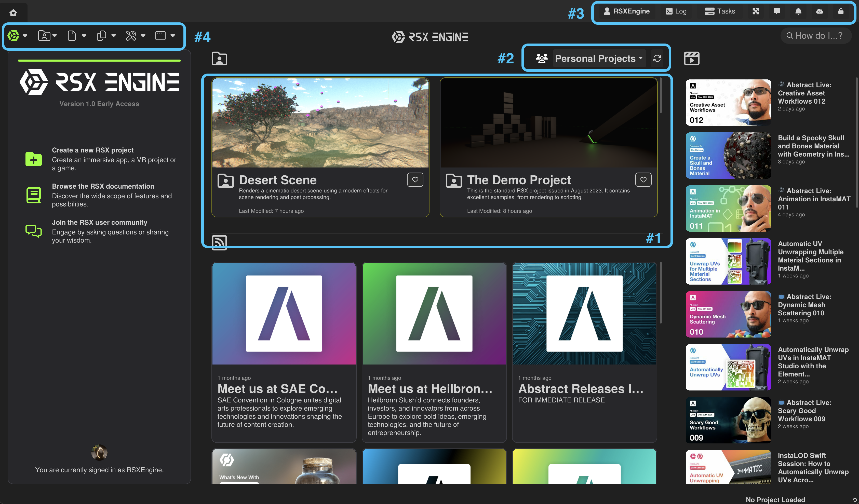This screenshot has width=859, height=504.
Task: Click the RSS feed icon above the news section
Action: (x=219, y=242)
